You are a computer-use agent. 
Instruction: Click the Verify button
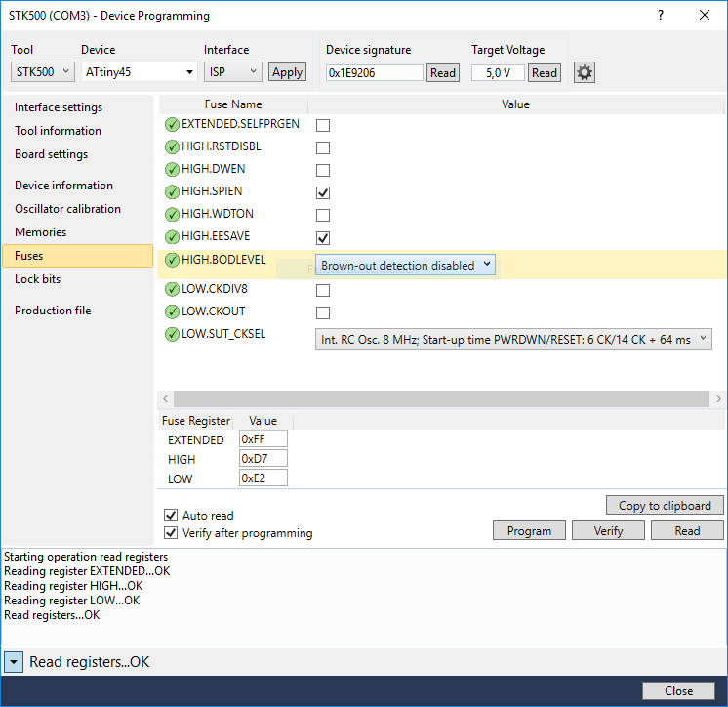[608, 530]
